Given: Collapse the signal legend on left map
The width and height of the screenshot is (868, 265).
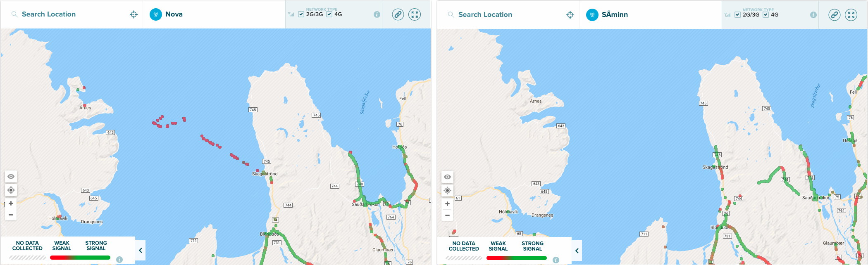Looking at the screenshot, I should [x=141, y=250].
